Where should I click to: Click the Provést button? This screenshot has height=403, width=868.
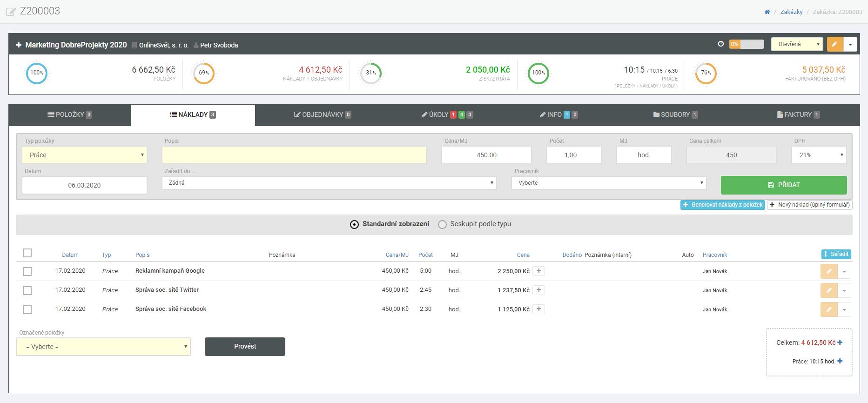point(245,347)
